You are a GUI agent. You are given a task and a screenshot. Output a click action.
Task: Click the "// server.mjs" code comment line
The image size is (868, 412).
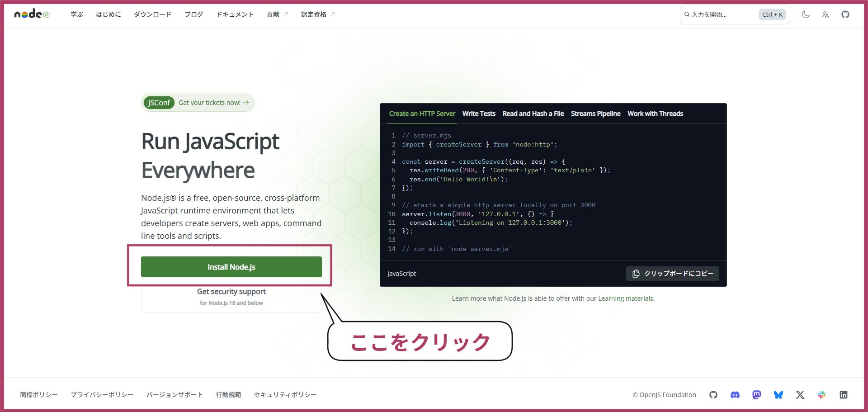click(427, 135)
